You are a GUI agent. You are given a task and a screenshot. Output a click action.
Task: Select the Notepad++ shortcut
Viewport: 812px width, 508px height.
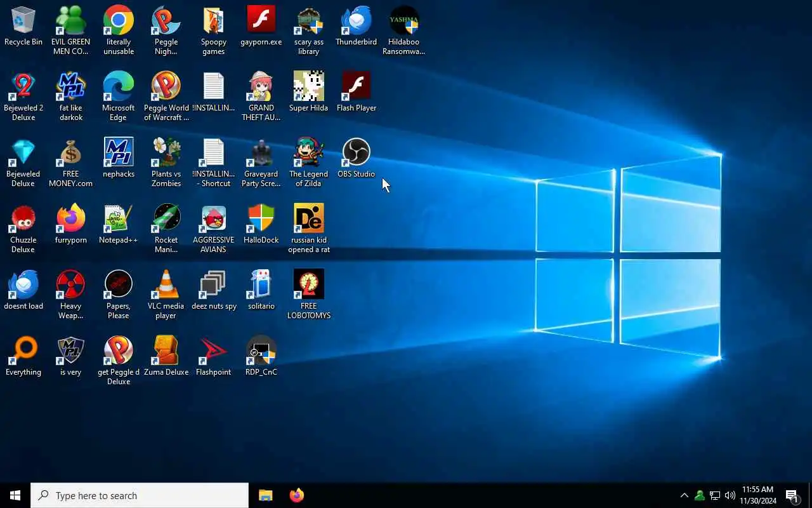pyautogui.click(x=119, y=225)
